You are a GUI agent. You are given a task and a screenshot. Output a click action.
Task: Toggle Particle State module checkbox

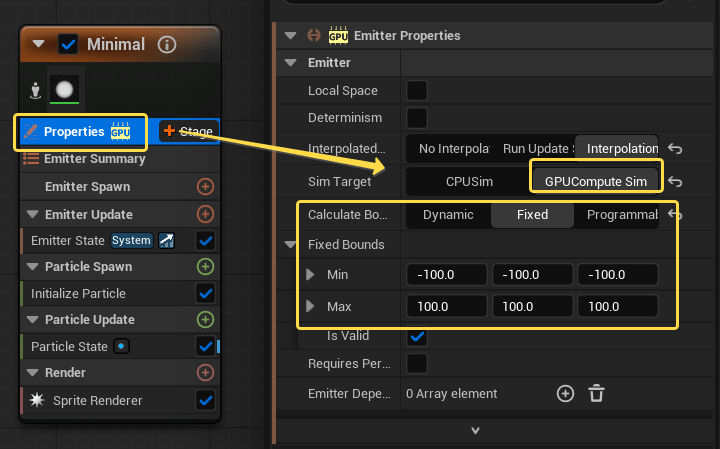(x=205, y=346)
